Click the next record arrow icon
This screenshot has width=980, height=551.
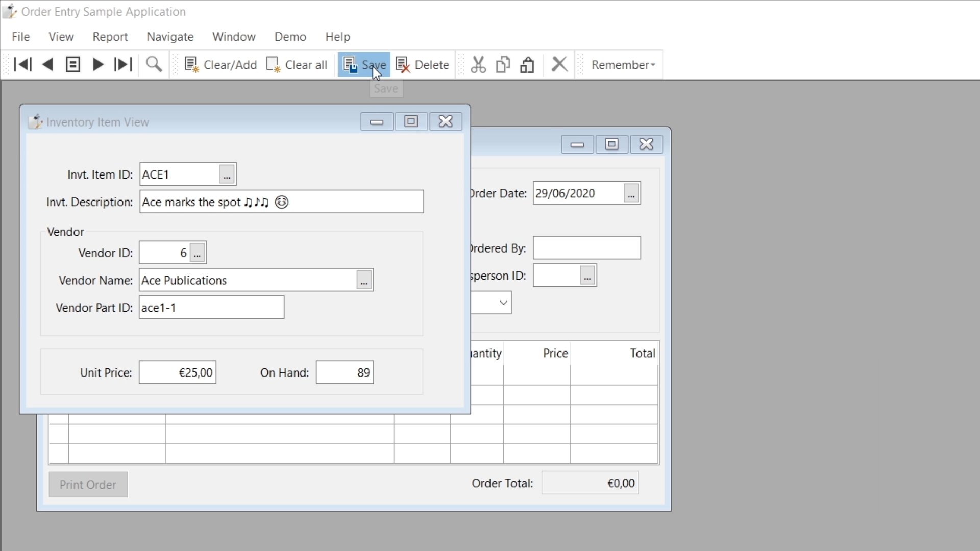(x=98, y=65)
